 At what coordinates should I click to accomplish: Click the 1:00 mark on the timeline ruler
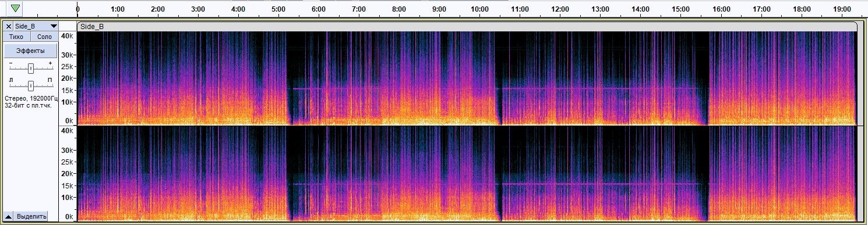coord(118,9)
